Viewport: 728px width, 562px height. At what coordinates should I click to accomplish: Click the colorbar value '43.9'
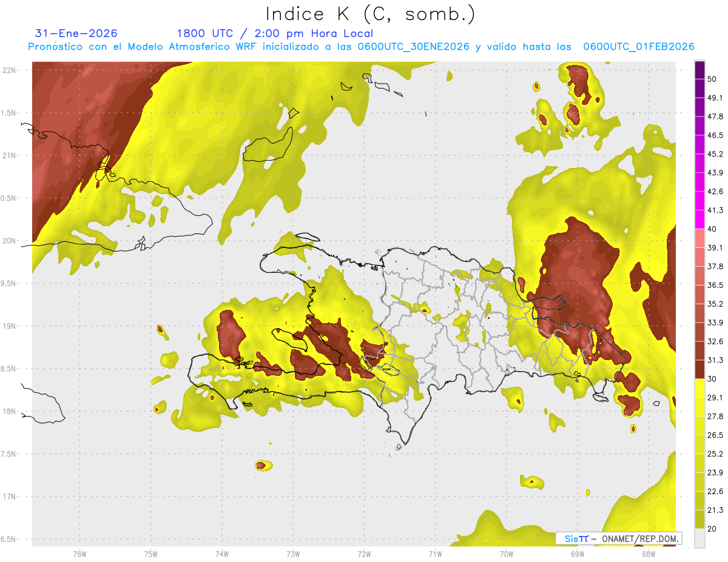click(x=715, y=173)
